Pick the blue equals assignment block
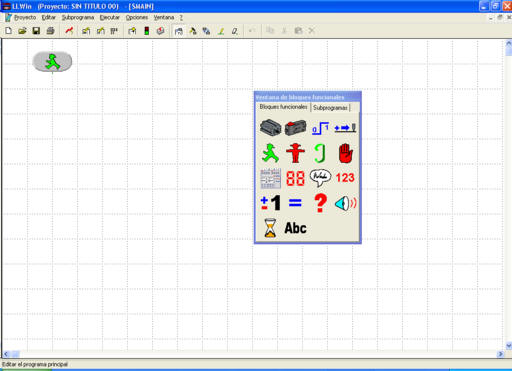The height and width of the screenshot is (371, 512). coord(295,203)
